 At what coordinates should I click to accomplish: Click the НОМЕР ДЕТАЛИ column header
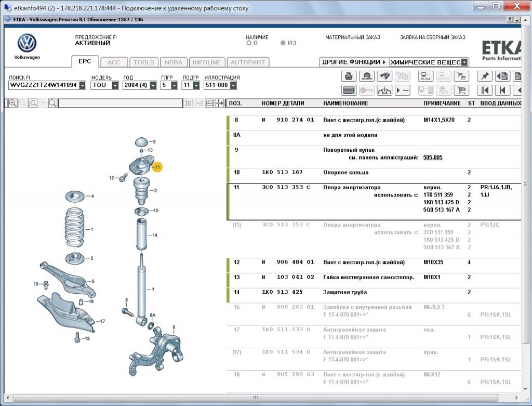tap(283, 103)
